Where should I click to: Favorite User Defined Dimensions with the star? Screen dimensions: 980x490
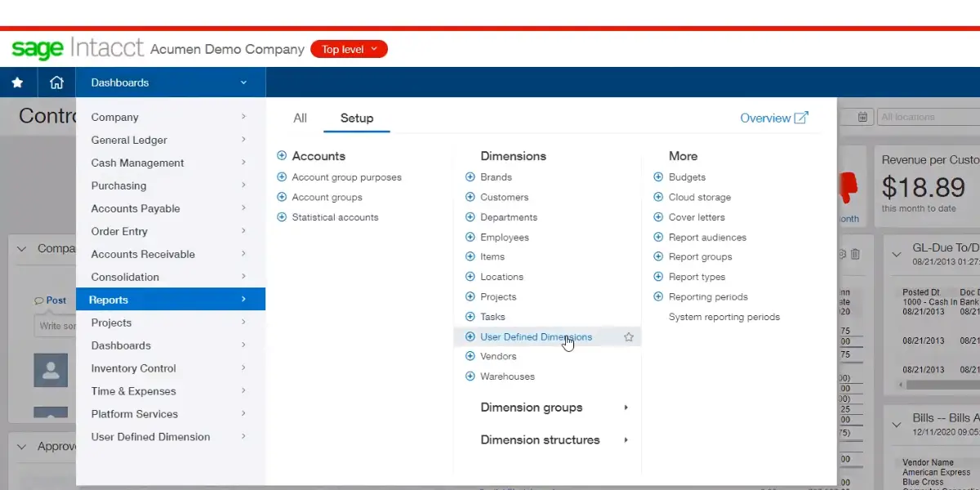(x=629, y=336)
